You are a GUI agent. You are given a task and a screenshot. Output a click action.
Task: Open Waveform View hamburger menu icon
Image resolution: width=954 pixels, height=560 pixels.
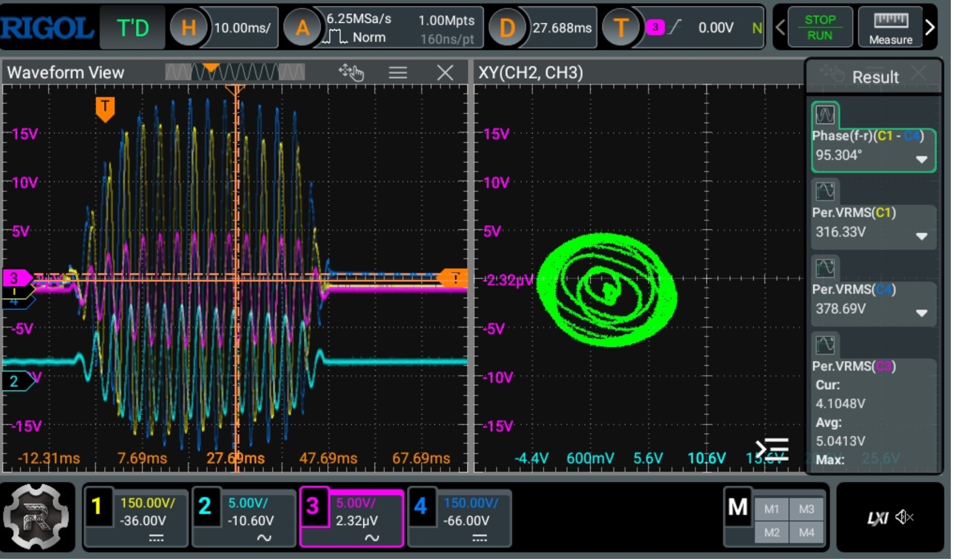click(397, 73)
